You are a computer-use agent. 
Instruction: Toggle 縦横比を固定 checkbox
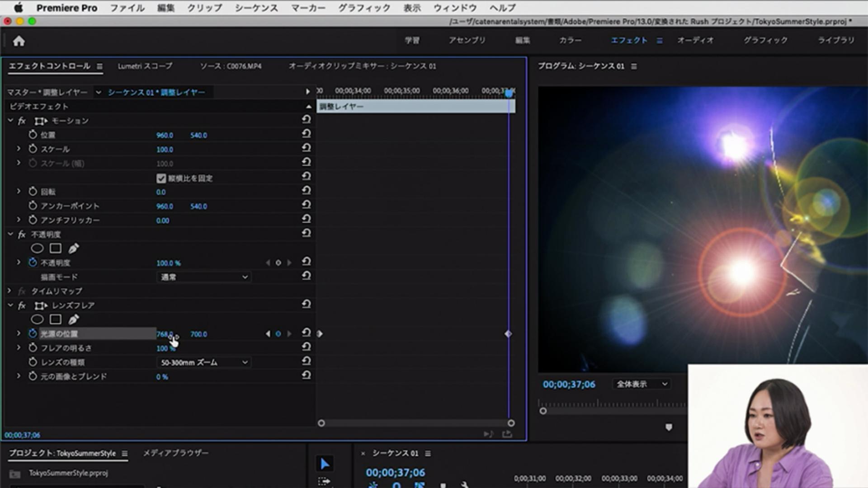(x=161, y=178)
